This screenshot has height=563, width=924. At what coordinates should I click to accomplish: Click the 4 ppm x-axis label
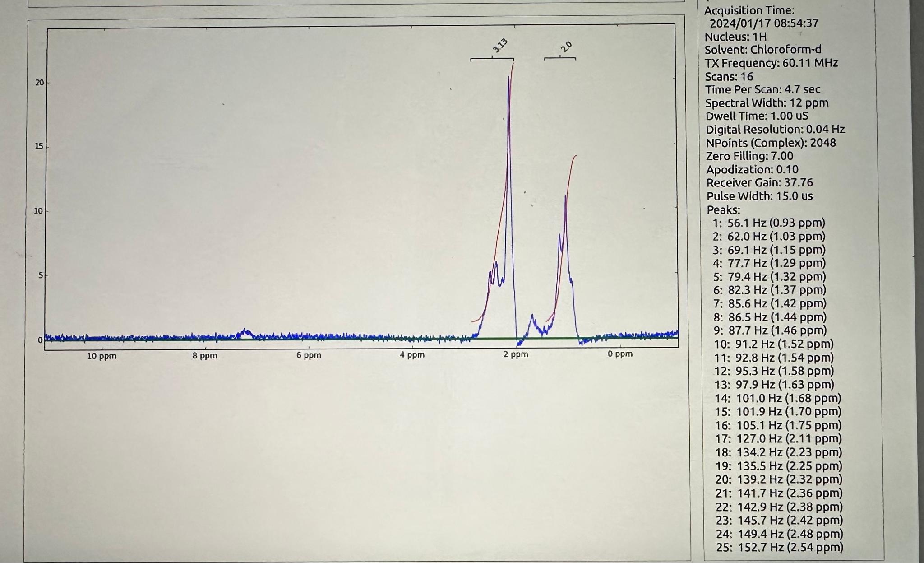(x=412, y=355)
